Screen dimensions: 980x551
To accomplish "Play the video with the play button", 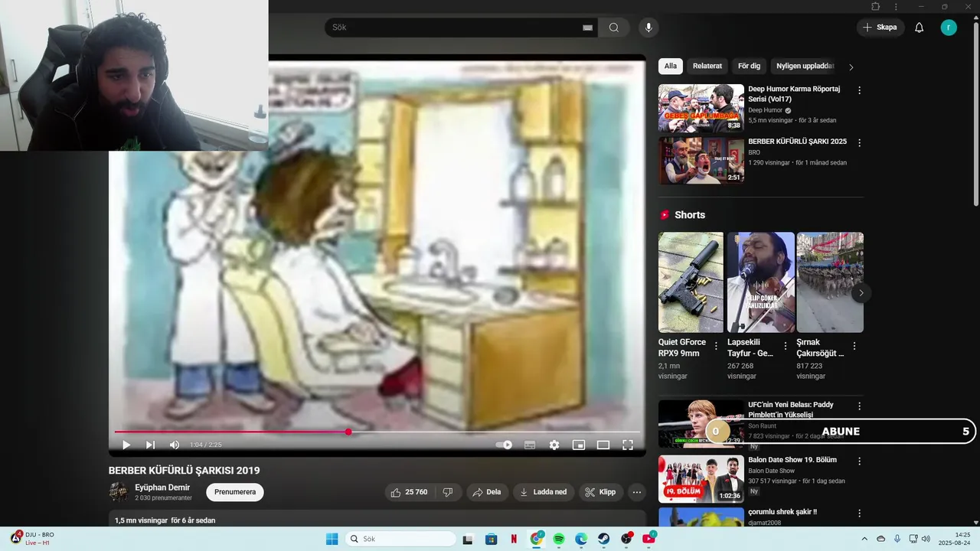I will pos(126,445).
